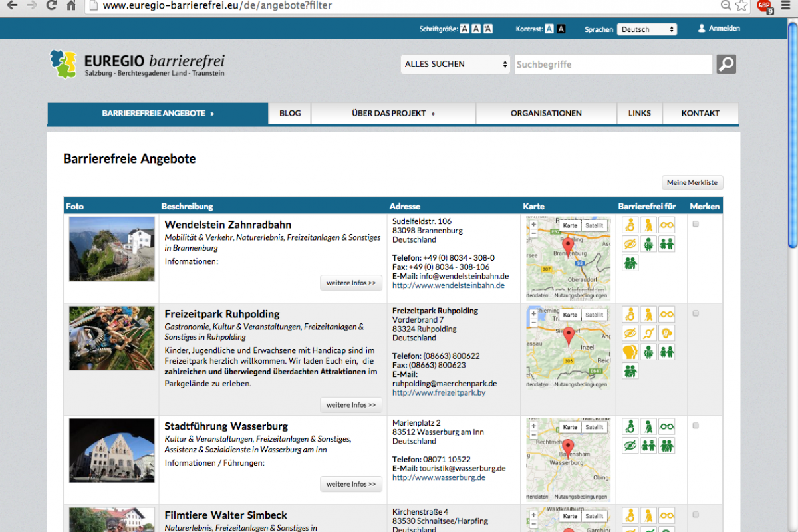The height and width of the screenshot is (532, 798).
Task: Reload the page with the refresh icon
Action: [x=51, y=6]
